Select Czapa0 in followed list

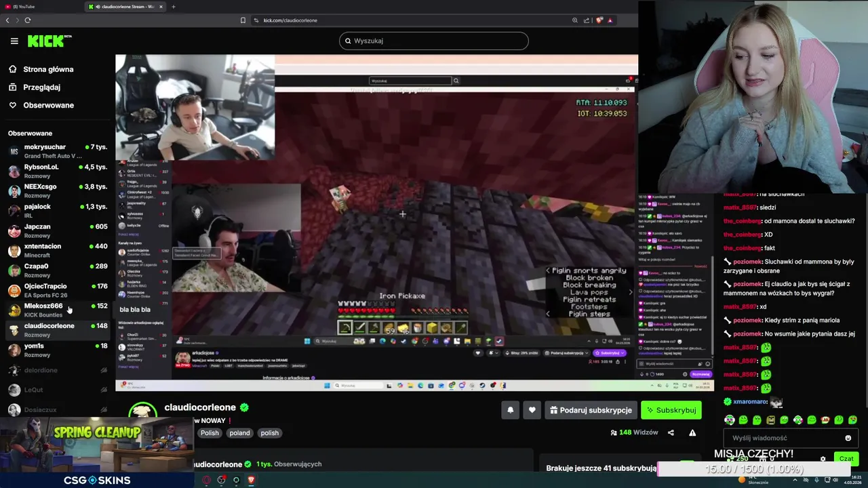58,270
